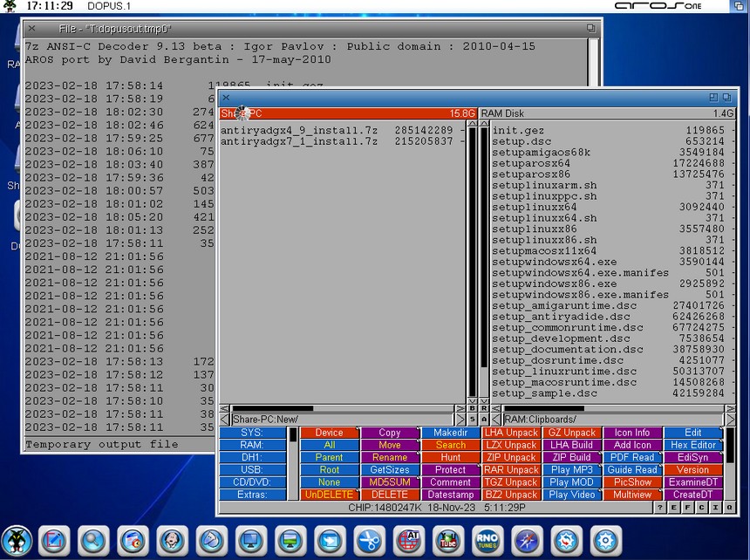Open the Hex Editor button

tap(693, 445)
